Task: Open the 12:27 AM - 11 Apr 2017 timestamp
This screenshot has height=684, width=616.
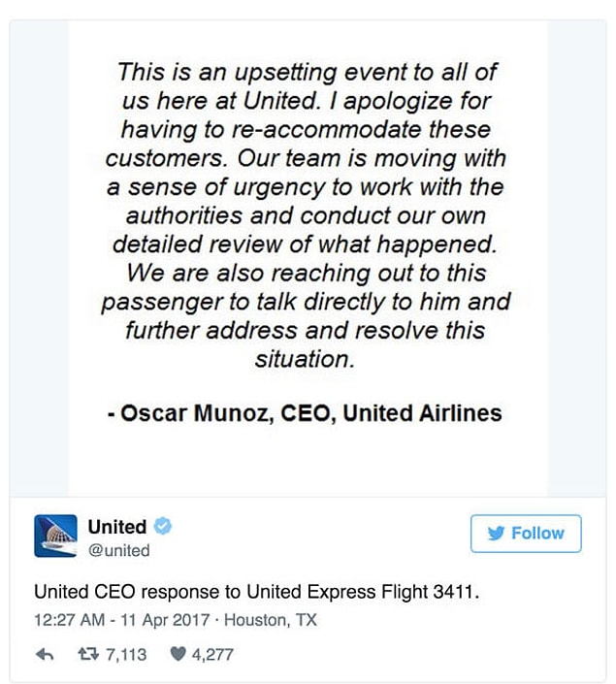Action: [121, 620]
